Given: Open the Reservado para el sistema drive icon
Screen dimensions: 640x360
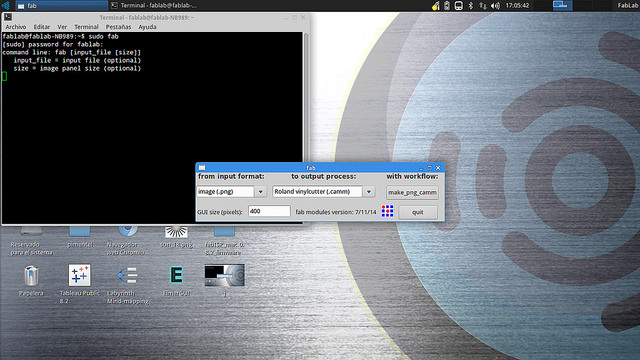Looking at the screenshot, I should (31, 231).
